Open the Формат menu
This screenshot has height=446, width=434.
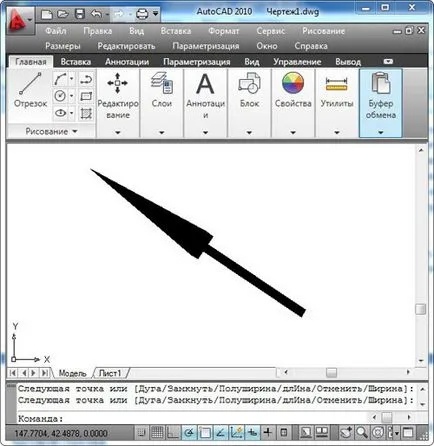224,31
